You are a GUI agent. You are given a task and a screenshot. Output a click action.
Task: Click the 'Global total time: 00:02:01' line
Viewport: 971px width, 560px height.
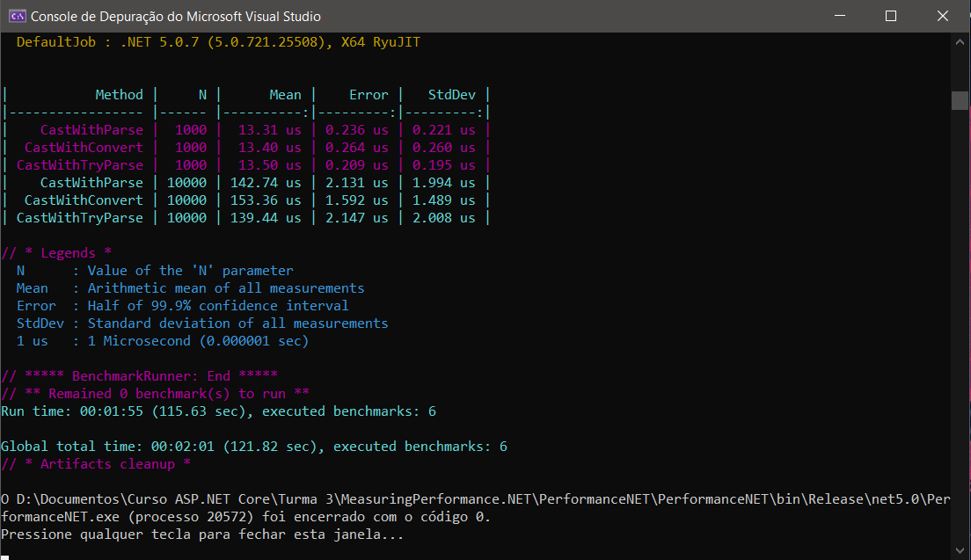tap(254, 446)
